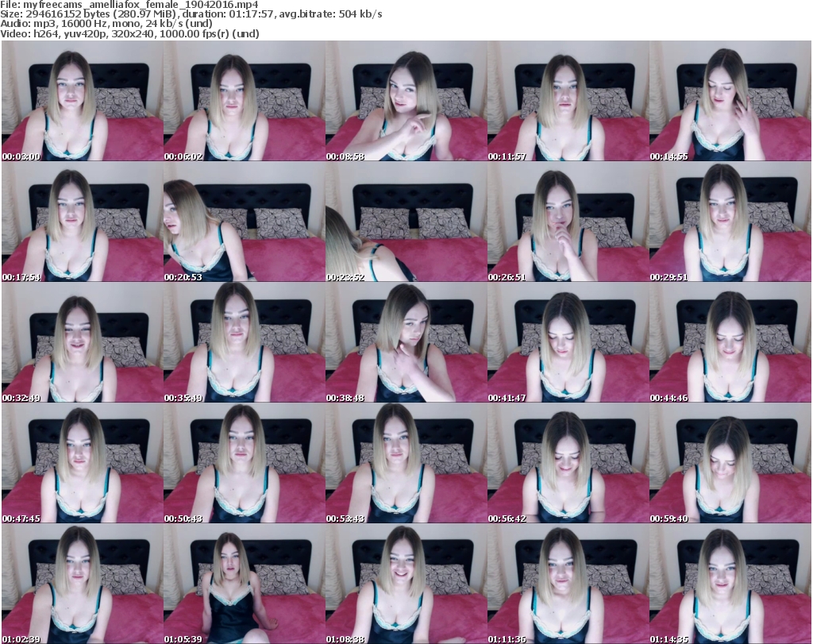Choose the frame stamped 00:32:49

pos(83,343)
